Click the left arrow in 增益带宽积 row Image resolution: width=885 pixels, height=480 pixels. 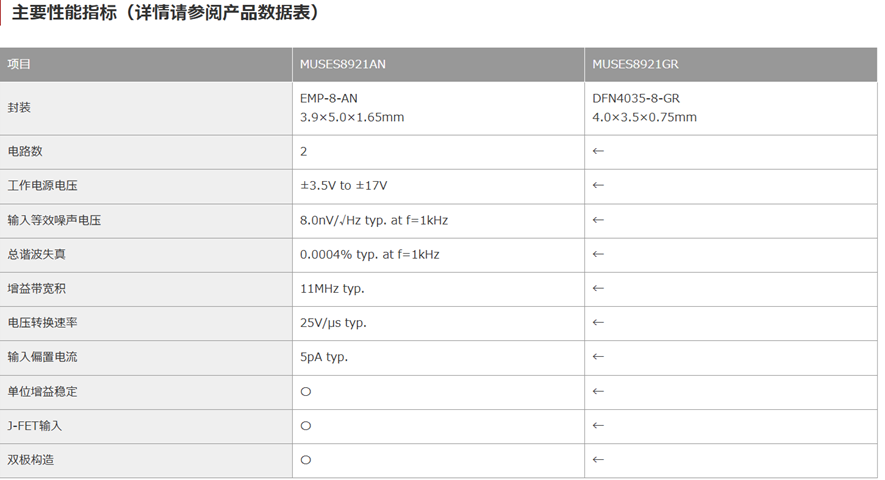coord(599,288)
